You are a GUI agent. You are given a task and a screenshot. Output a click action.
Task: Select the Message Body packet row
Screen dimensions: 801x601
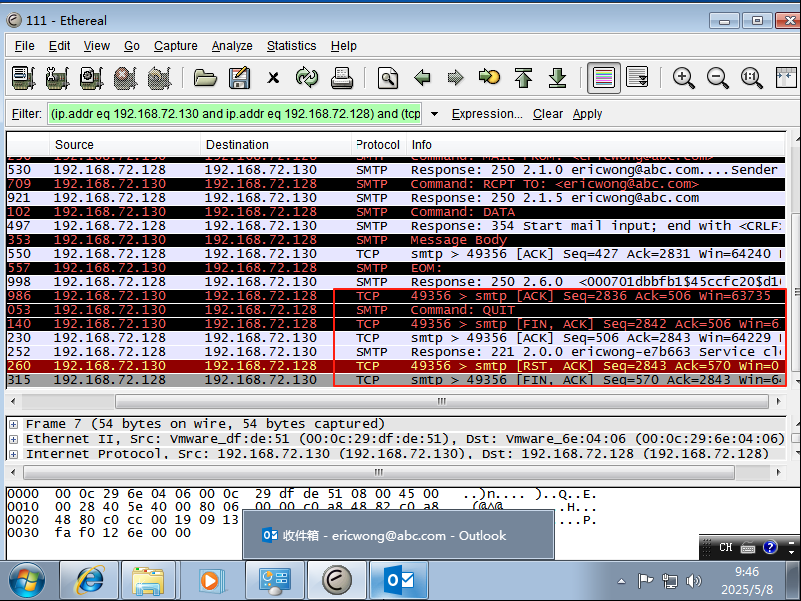tap(396, 240)
